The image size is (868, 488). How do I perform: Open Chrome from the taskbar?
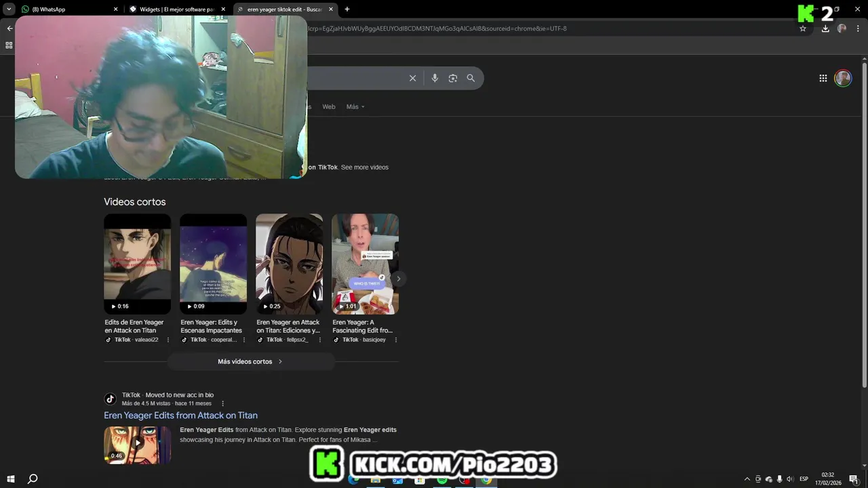pos(486,480)
